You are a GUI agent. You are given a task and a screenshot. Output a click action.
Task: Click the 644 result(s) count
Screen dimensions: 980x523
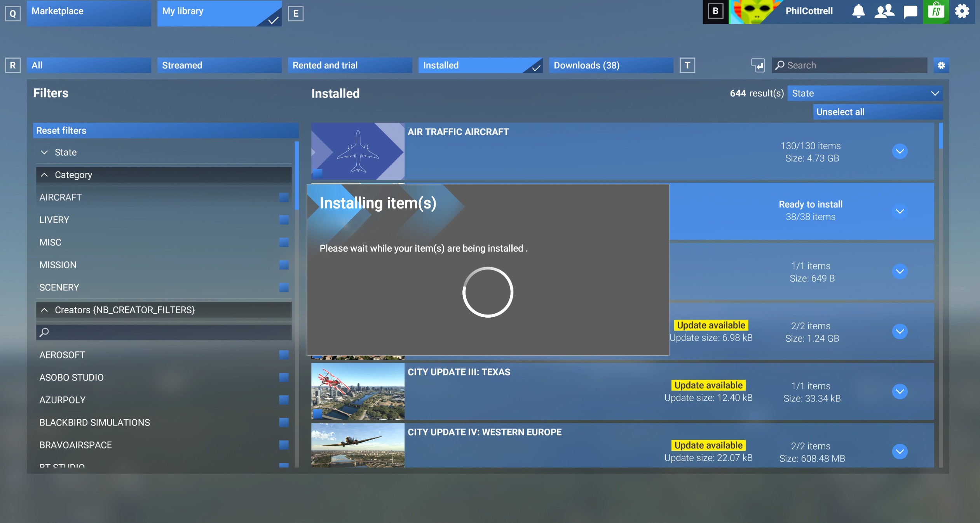pyautogui.click(x=757, y=93)
